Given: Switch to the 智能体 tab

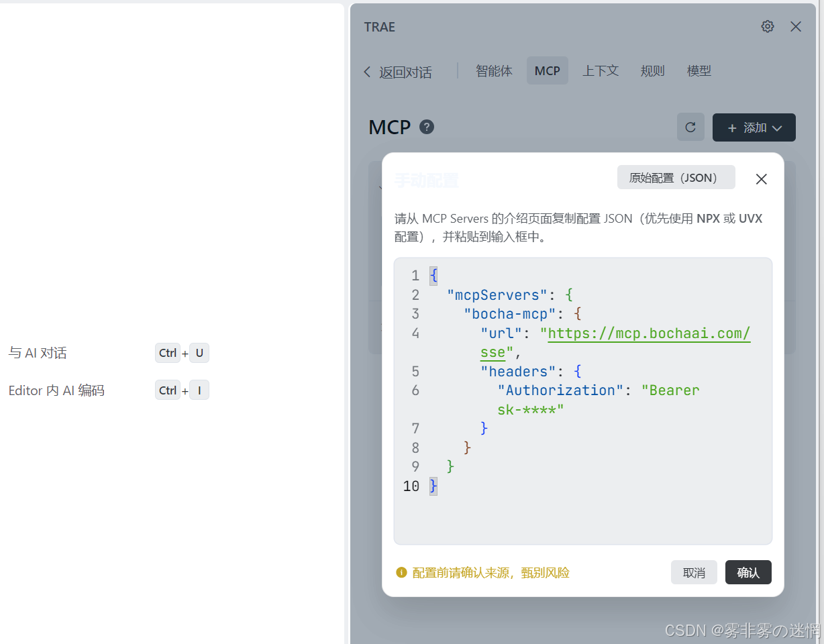Looking at the screenshot, I should pos(494,70).
